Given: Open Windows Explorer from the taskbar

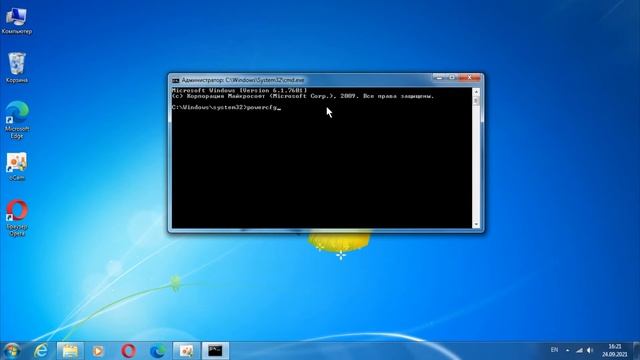Looking at the screenshot, I should click(x=70, y=351).
